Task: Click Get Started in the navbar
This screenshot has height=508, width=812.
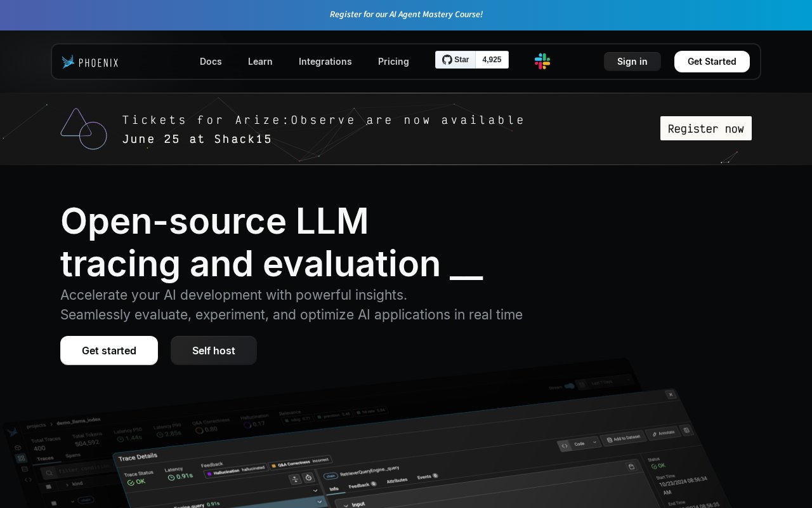Action: click(712, 62)
